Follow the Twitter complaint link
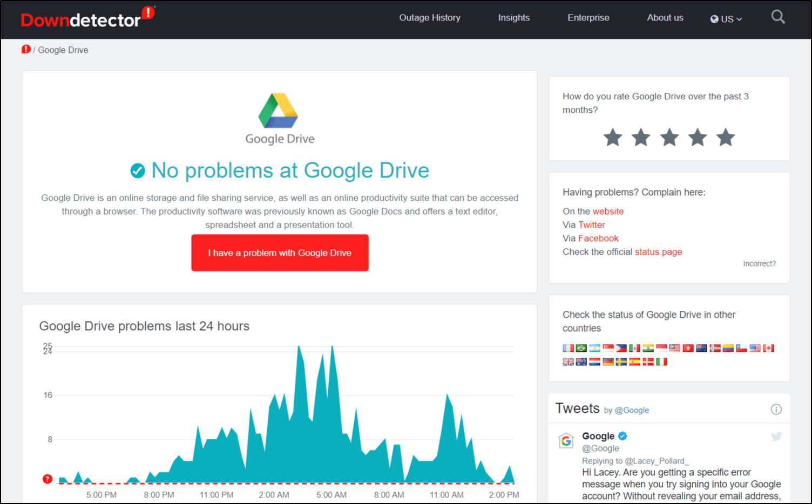 coord(592,225)
